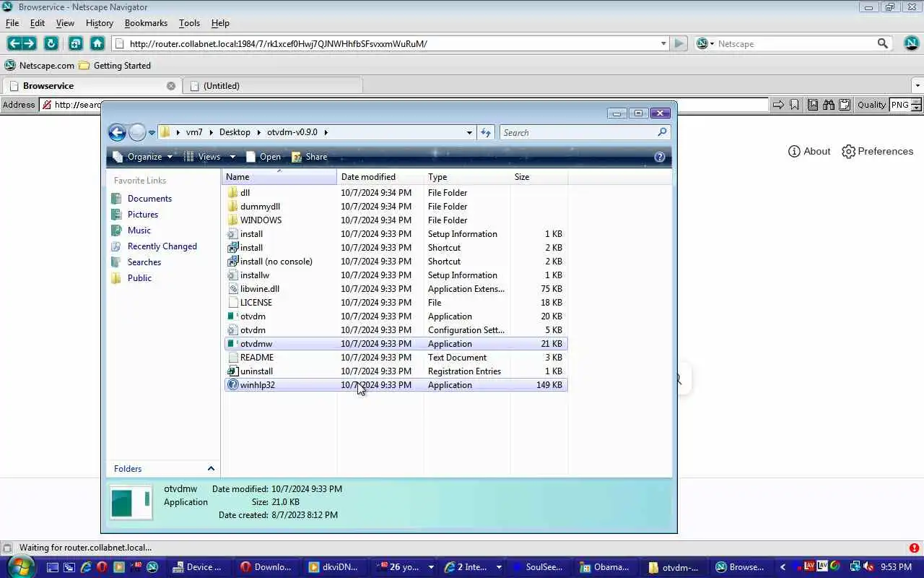Open SoulSeek taskbar item
This screenshot has width=924, height=578.
[538, 567]
